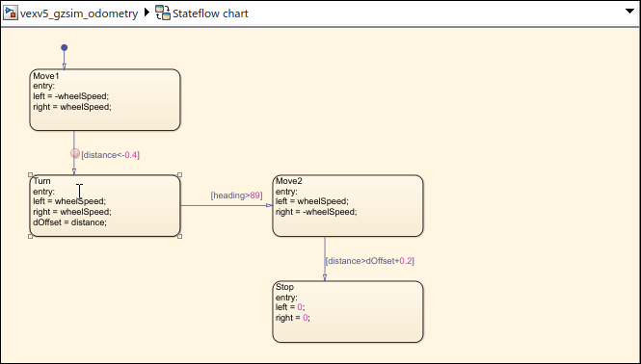Click 'entry:' in the Stop state

[287, 298]
